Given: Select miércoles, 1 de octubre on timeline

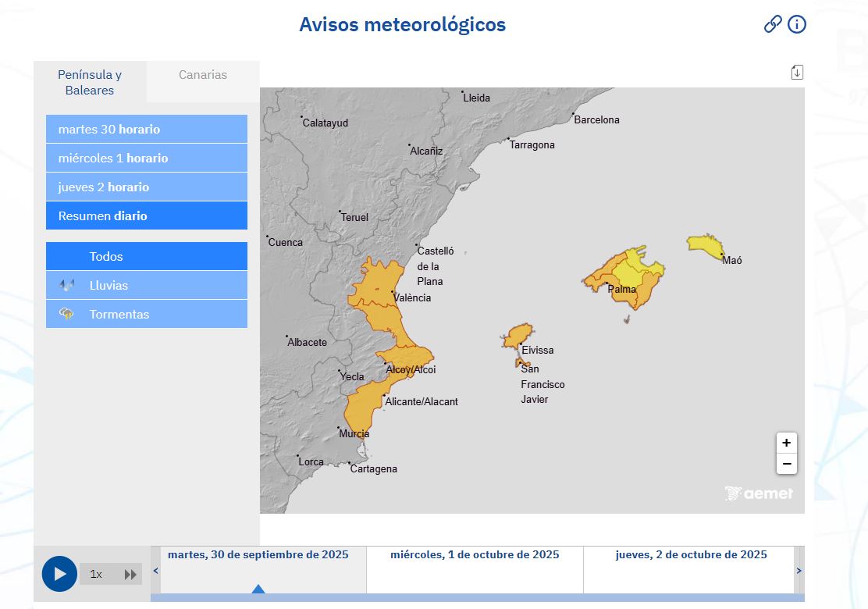Looking at the screenshot, I should tap(475, 555).
